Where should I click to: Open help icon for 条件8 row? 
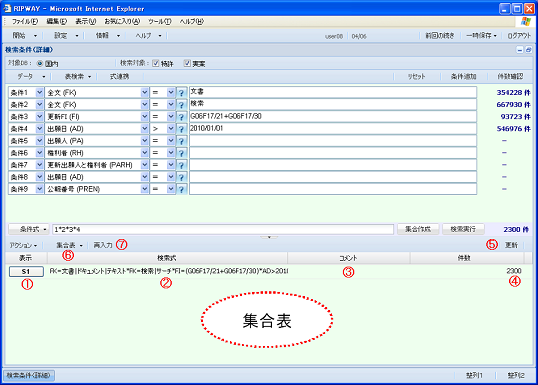click(182, 177)
